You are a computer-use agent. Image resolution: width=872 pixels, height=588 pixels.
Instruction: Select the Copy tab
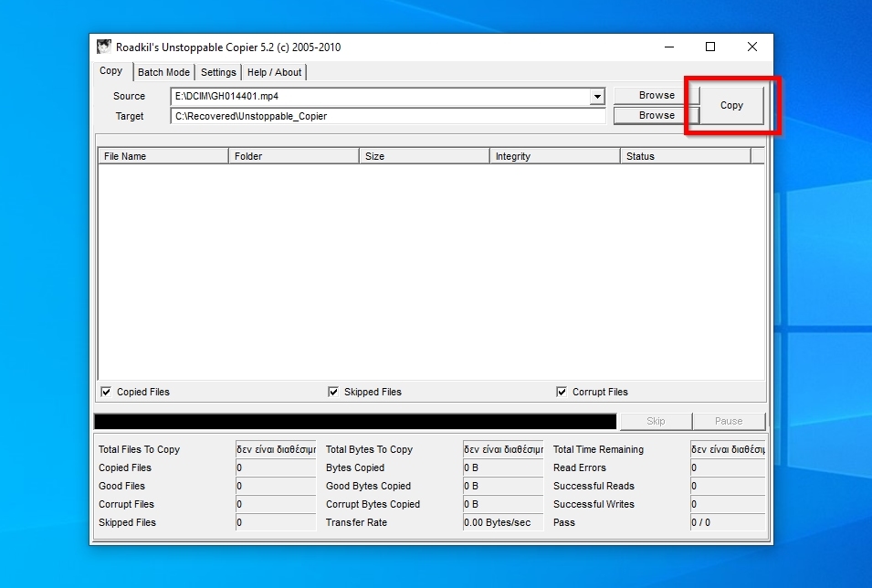(111, 71)
